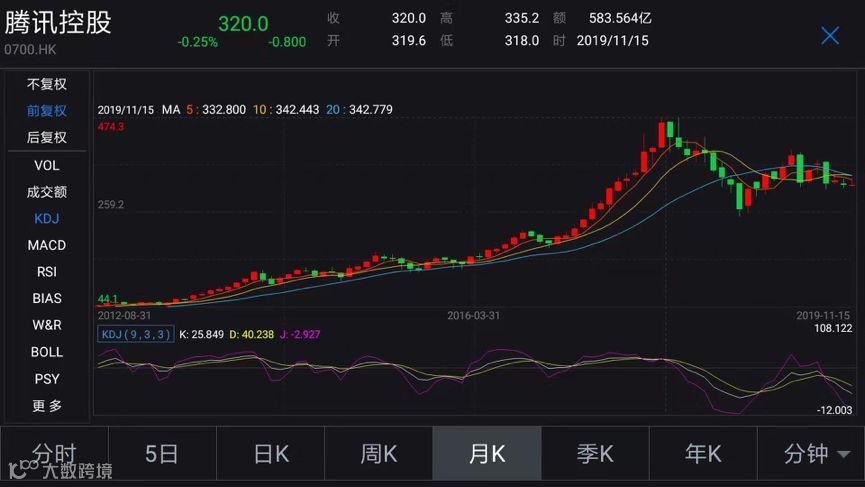
Task: Click the MA 10: 342.443 value
Action: tap(286, 110)
